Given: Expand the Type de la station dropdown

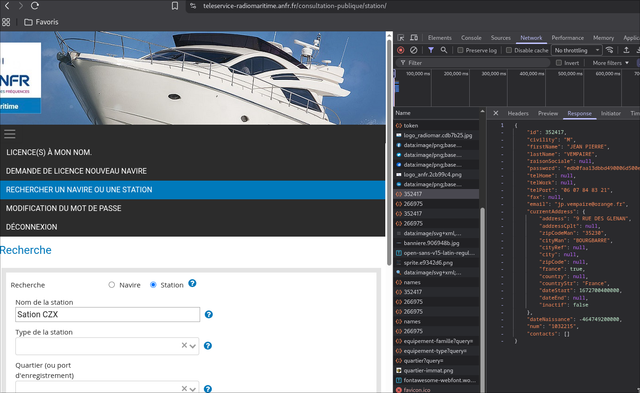Looking at the screenshot, I should pyautogui.click(x=193, y=346).
